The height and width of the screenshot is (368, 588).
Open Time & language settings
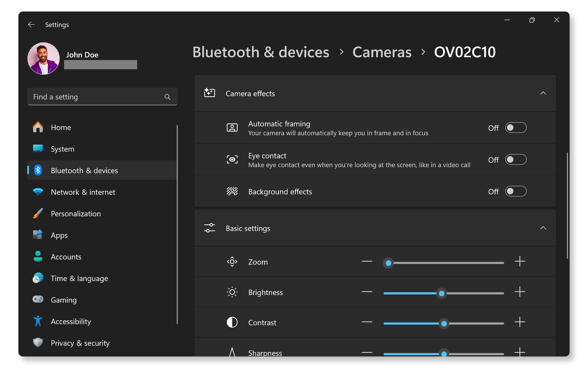click(102, 278)
